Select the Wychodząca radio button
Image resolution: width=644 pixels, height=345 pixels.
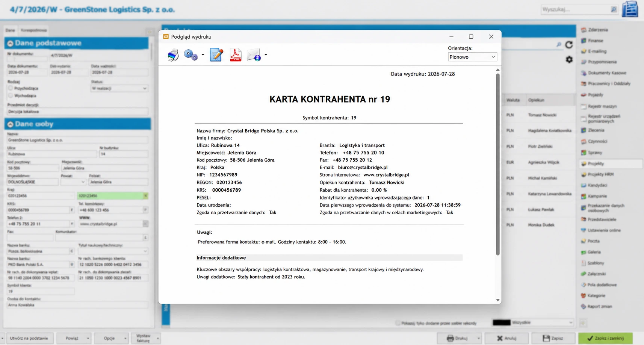[x=10, y=95]
